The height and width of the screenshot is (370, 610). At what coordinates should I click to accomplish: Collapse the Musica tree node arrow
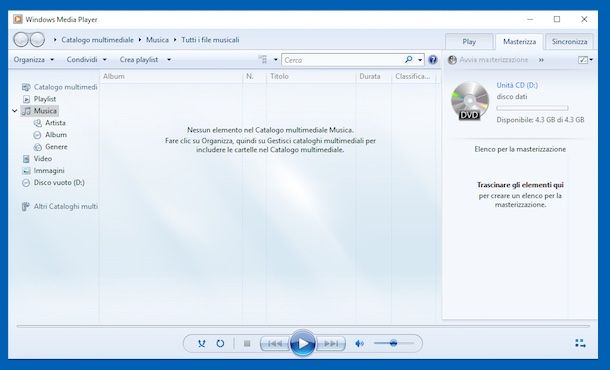pos(15,111)
